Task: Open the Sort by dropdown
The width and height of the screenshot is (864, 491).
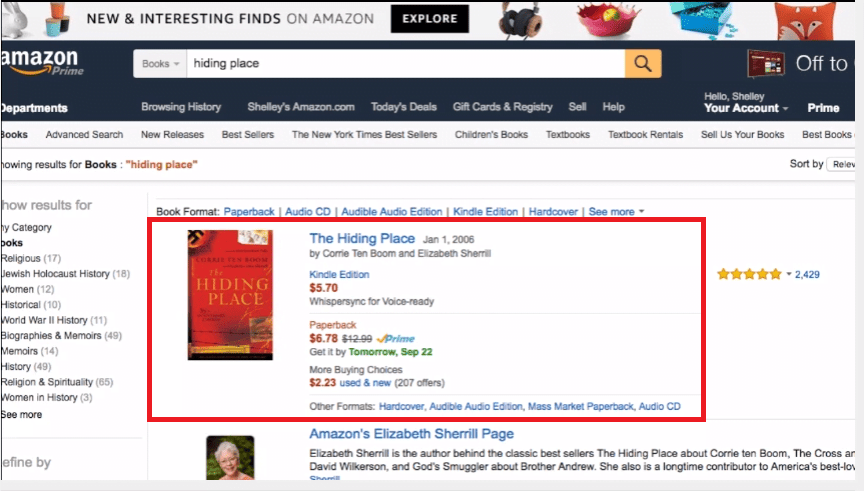Action: pyautogui.click(x=843, y=164)
